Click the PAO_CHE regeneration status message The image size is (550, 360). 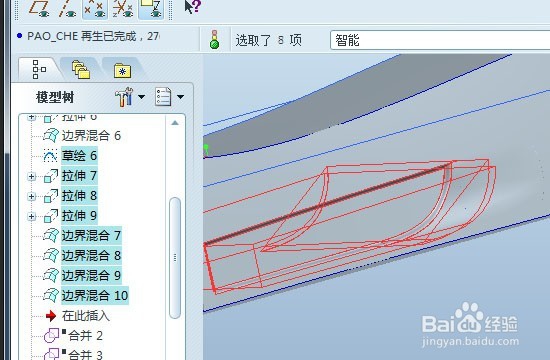94,36
